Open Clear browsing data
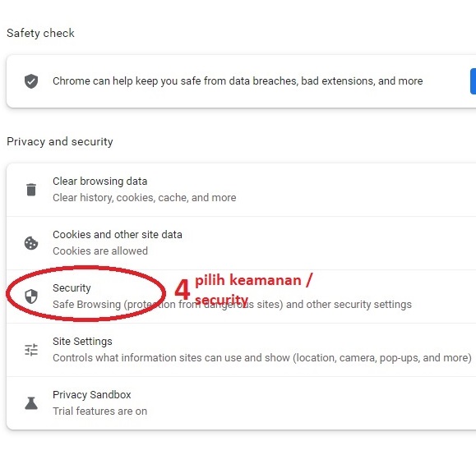This screenshot has height=455, width=476. tap(241, 190)
